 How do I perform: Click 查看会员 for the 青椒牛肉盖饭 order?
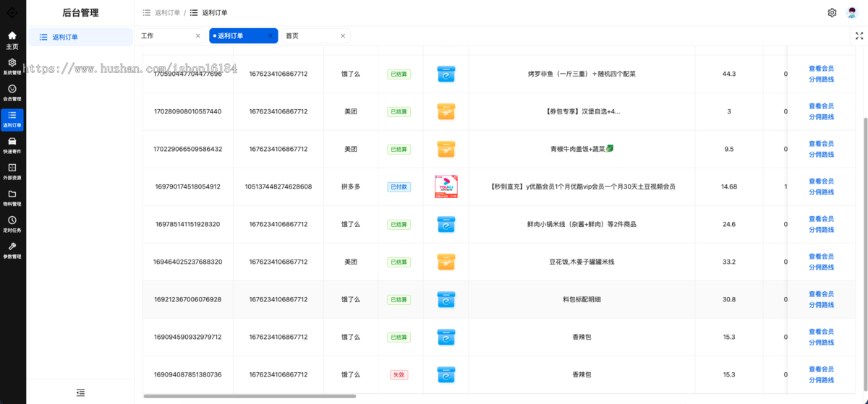pyautogui.click(x=821, y=144)
